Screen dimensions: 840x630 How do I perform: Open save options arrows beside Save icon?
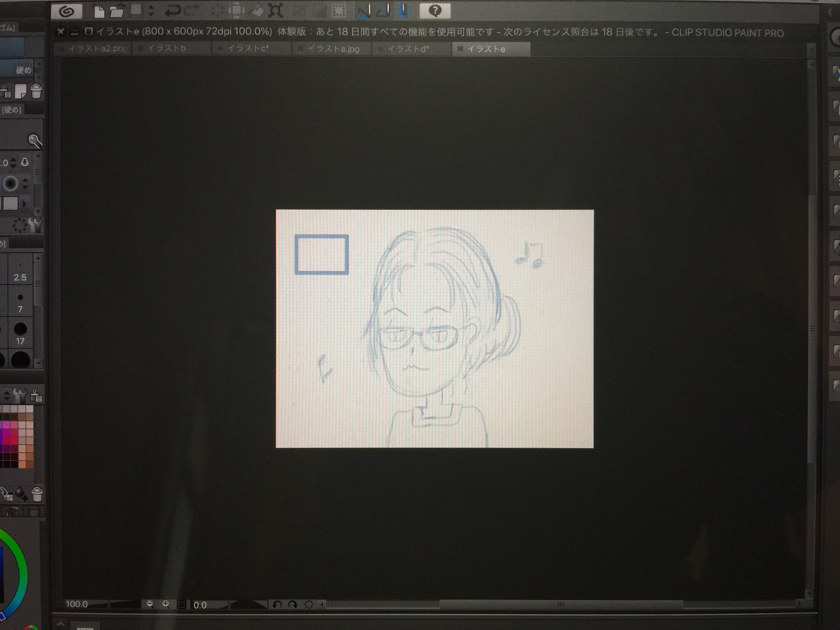(x=151, y=11)
